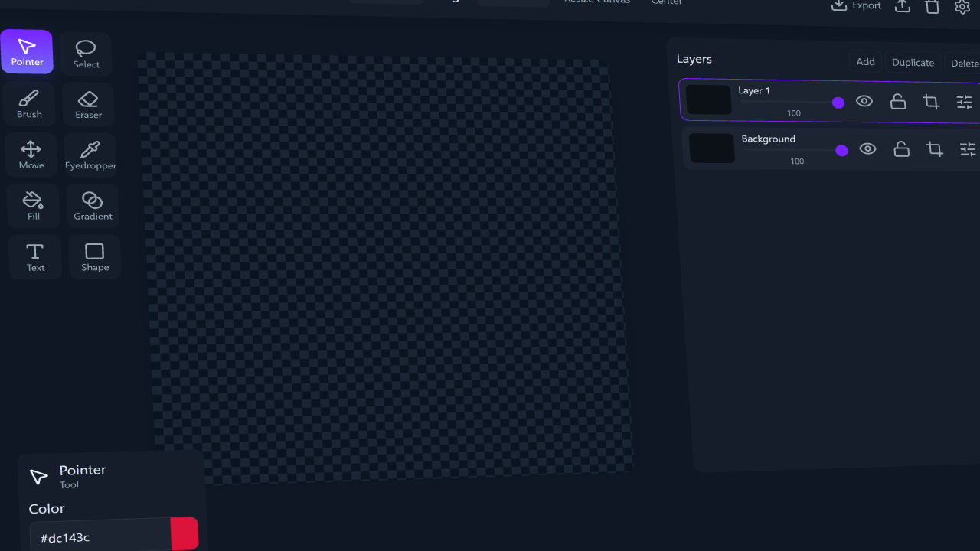This screenshot has width=980, height=551.
Task: Select the Brush tool
Action: coord(29,105)
